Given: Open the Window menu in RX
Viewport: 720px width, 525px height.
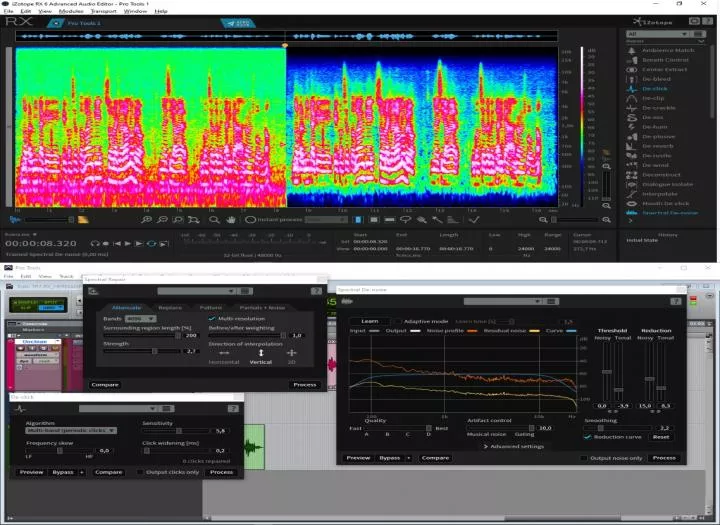Looking at the screenshot, I should tap(135, 11).
